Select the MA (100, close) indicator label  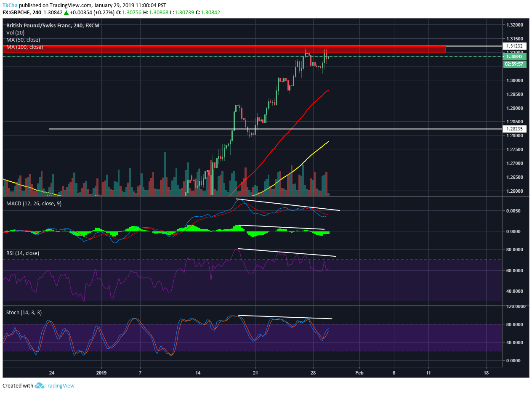24,47
